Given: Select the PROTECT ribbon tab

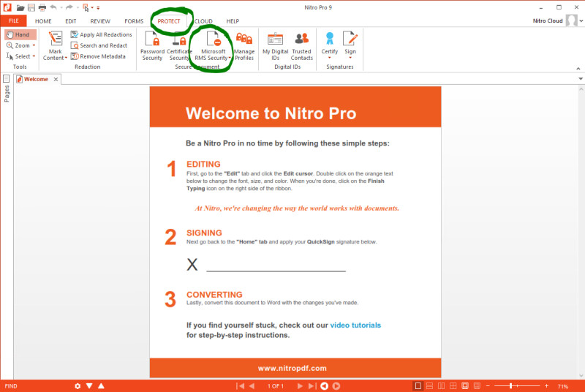Looking at the screenshot, I should 169,21.
